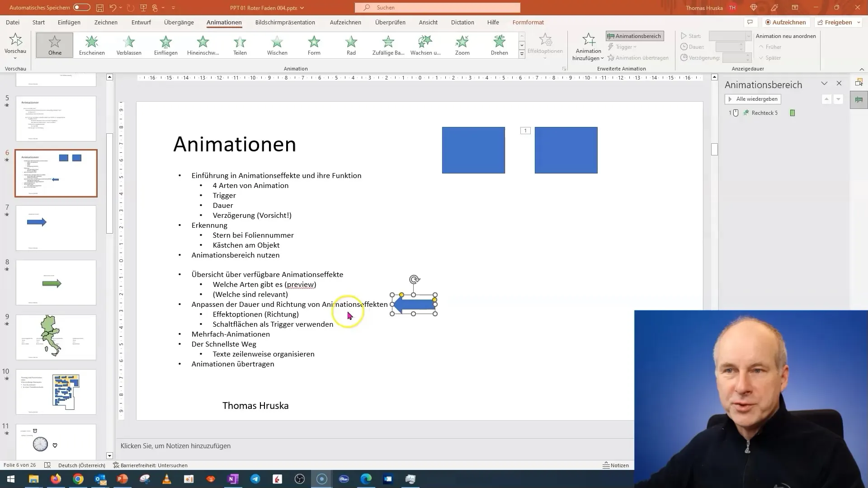Click the Vorschau preview star icon
Image resolution: width=868 pixels, height=488 pixels.
pos(15,40)
